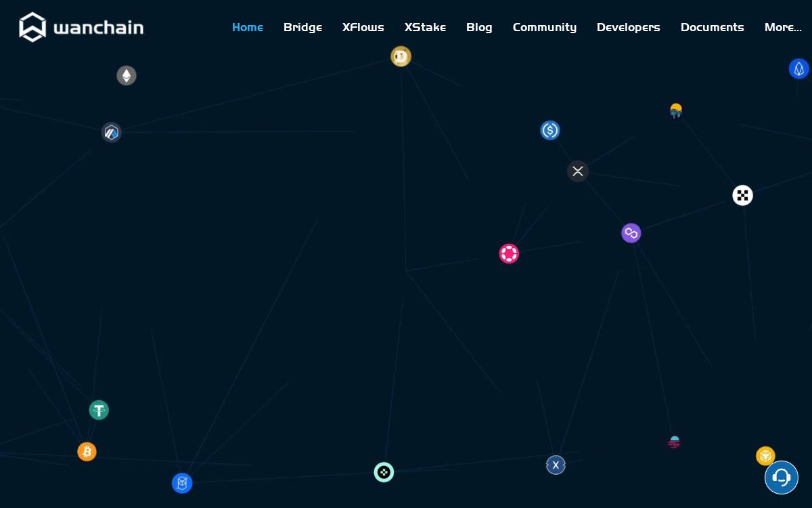812x508 pixels.
Task: Go to XFlows in navigation
Action: (363, 27)
